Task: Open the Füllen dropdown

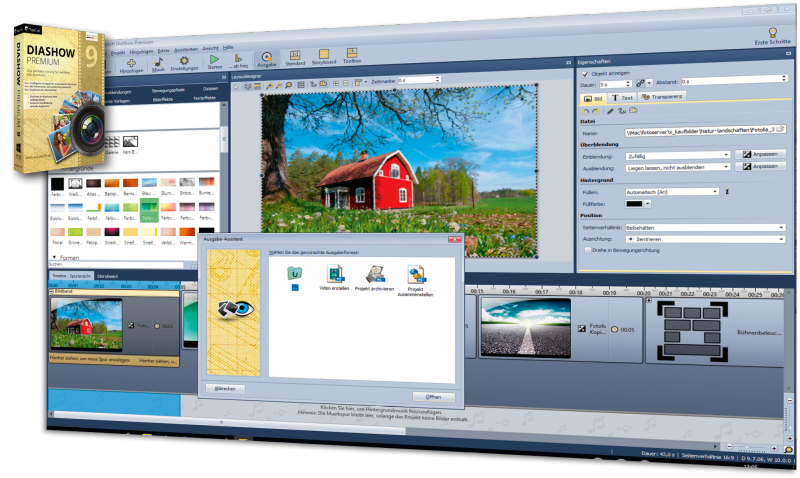Action: pos(672,192)
